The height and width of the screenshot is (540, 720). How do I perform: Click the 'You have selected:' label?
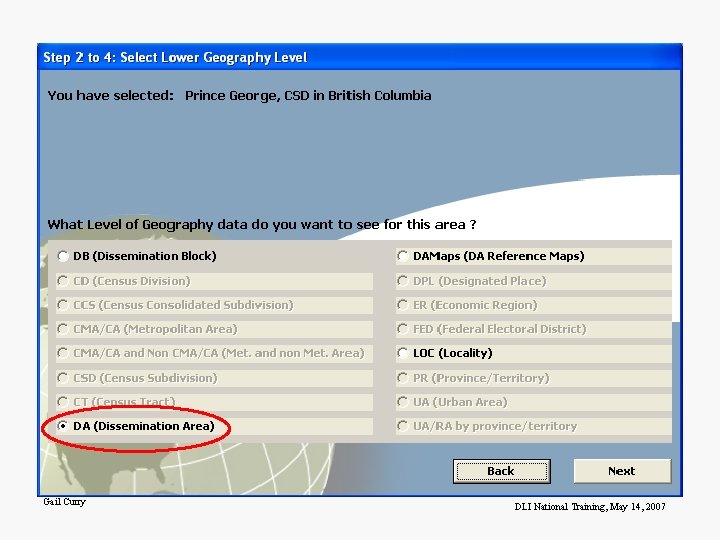[111, 96]
